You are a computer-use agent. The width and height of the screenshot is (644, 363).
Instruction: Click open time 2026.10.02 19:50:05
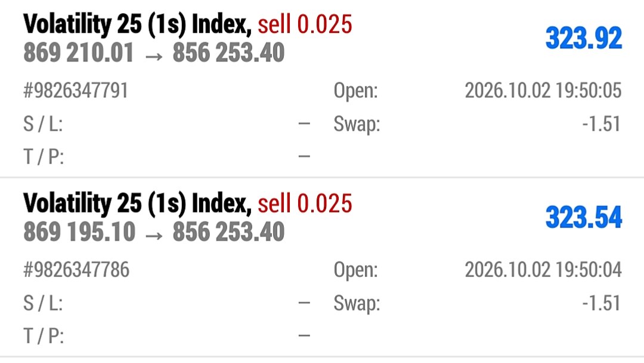(543, 90)
